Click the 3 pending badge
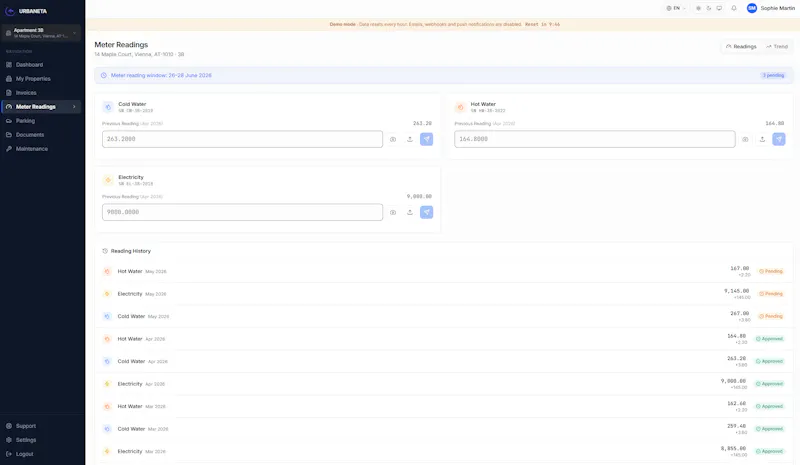Image resolution: width=800 pixels, height=465 pixels. tap(773, 76)
